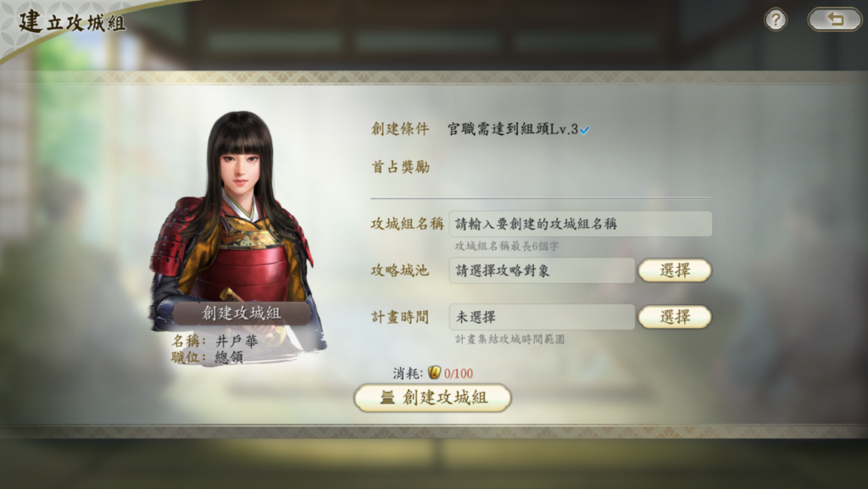Click the 名稱: 井戶華 name text
Image resolution: width=868 pixels, height=489 pixels.
(x=214, y=341)
